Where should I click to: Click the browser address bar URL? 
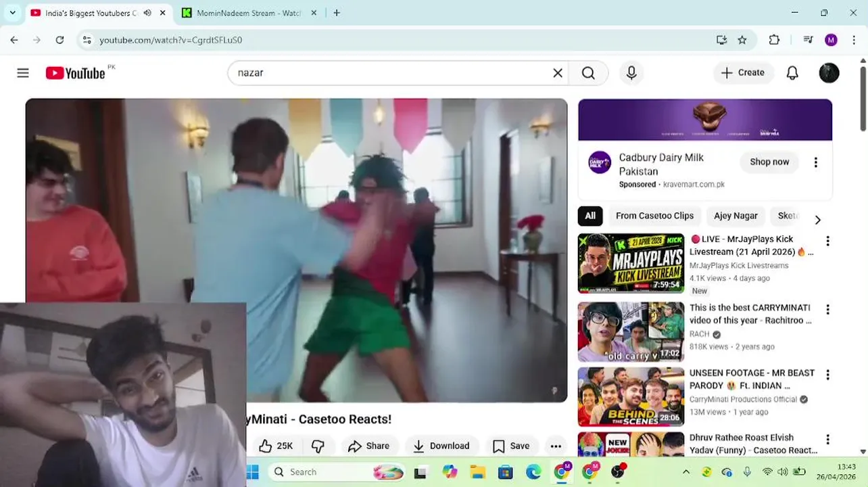click(171, 40)
